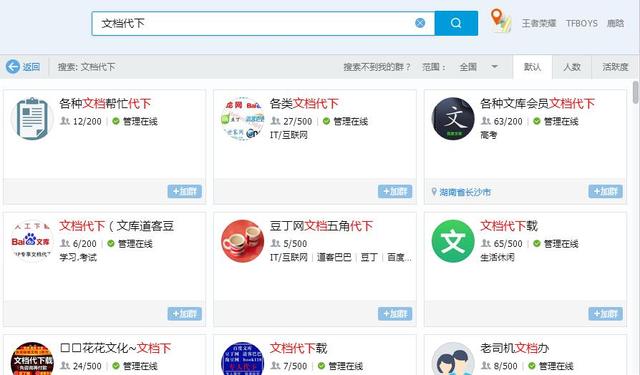Viewport: 640px width, 375px height.
Task: Open Baidu avatar of 文档代下（文库道客豆 group
Action: click(32, 241)
